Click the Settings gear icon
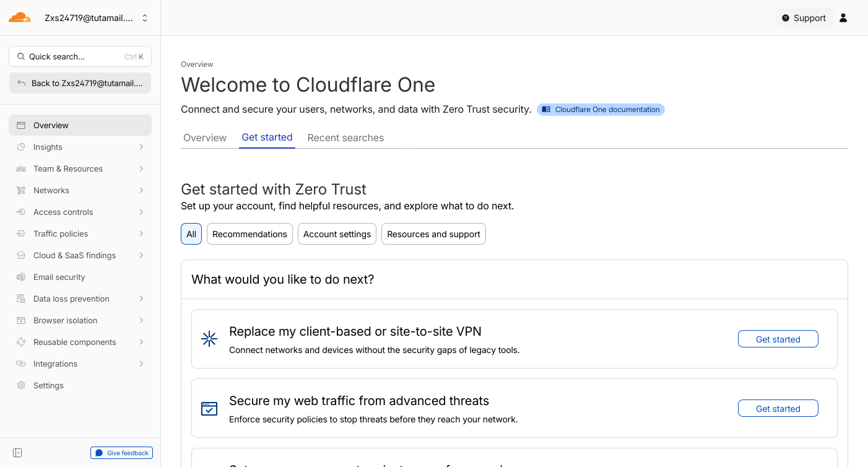Viewport: 868px width, 467px height. 21,385
